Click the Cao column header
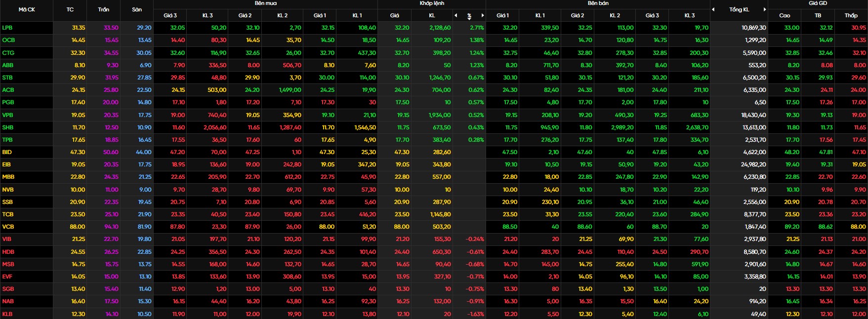 point(785,16)
